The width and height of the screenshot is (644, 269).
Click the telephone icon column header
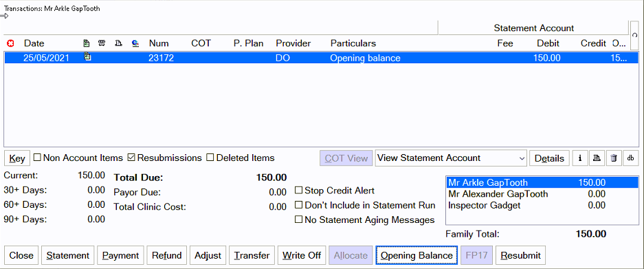(102, 43)
